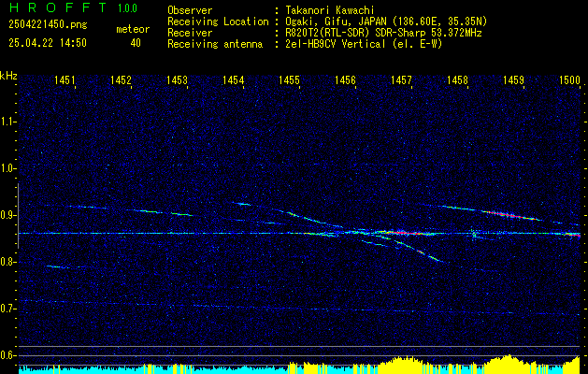This screenshot has width=588, height=374.
Task: Click the gray vertical range bar beside the kHz axis
Action: click(x=18, y=216)
